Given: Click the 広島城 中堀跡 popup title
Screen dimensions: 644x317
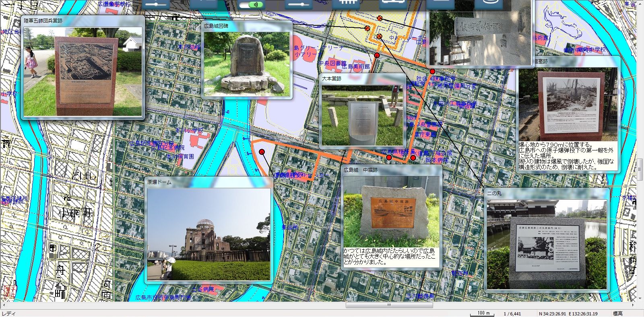Looking at the screenshot, I should click(x=361, y=170).
